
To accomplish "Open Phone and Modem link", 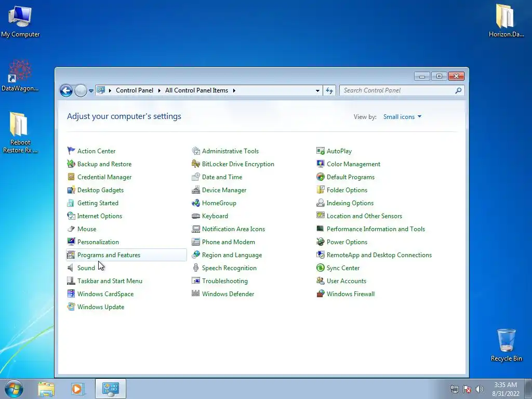I will (229, 242).
